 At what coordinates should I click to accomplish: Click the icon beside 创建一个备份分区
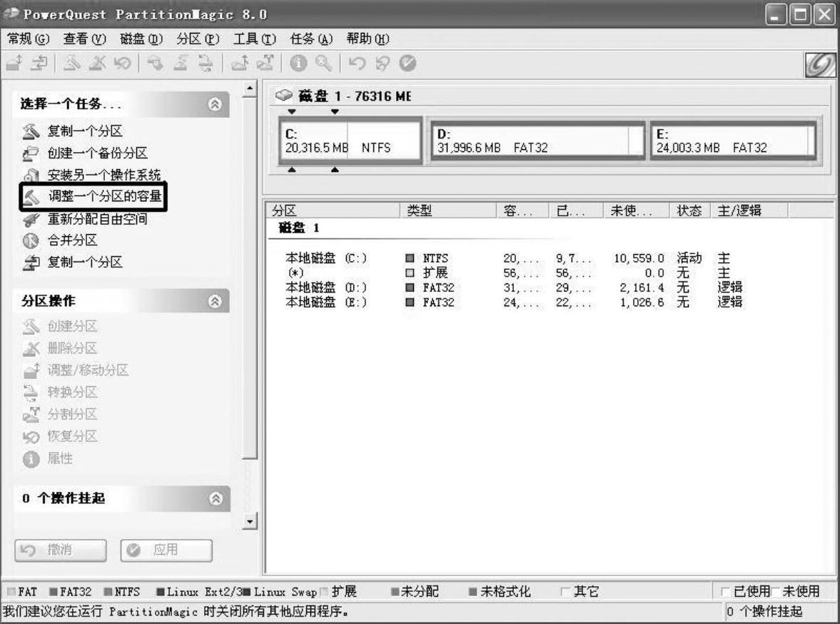(x=31, y=154)
